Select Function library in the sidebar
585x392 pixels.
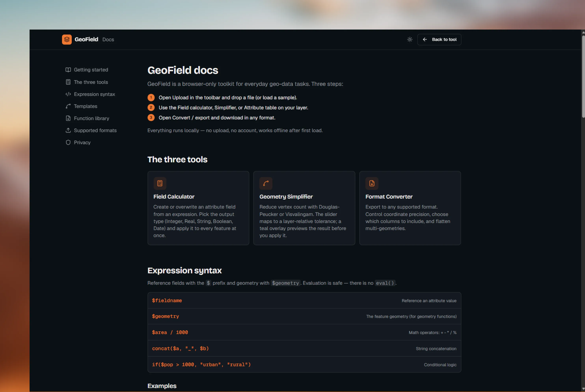[x=91, y=118]
